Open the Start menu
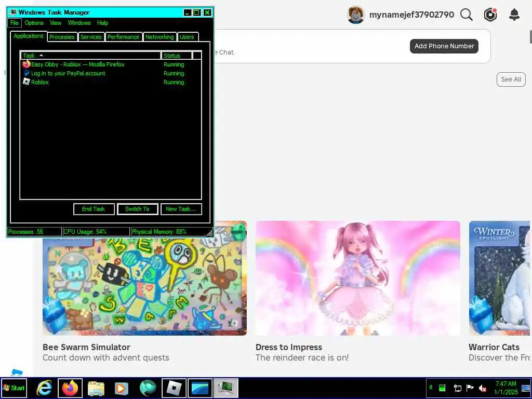Viewport: 532px width, 399px height. 14,388
